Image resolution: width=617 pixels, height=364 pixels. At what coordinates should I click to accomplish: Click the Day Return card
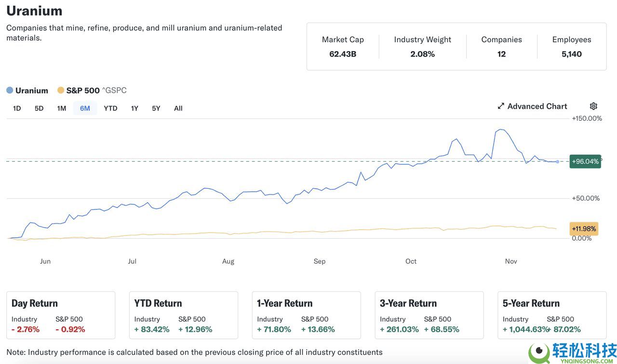point(61,315)
